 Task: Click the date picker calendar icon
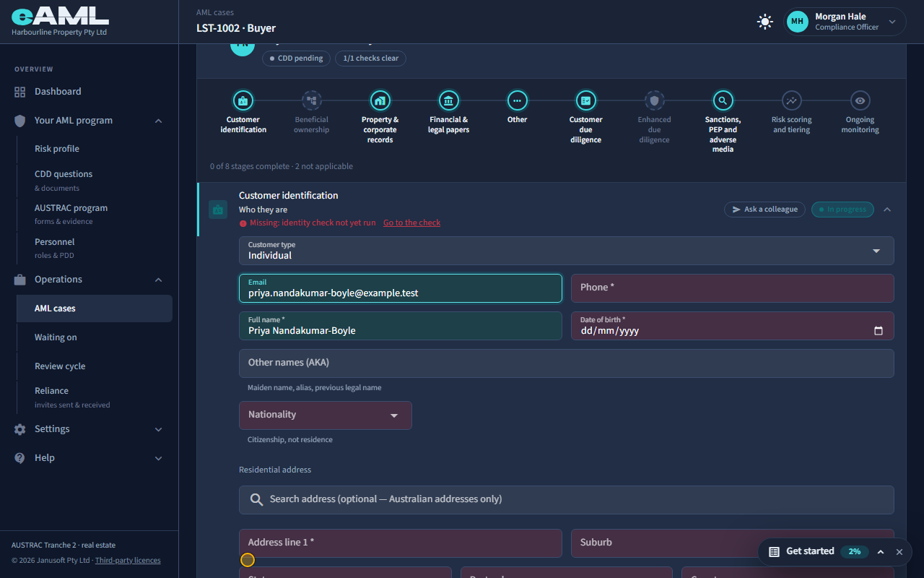(x=879, y=331)
